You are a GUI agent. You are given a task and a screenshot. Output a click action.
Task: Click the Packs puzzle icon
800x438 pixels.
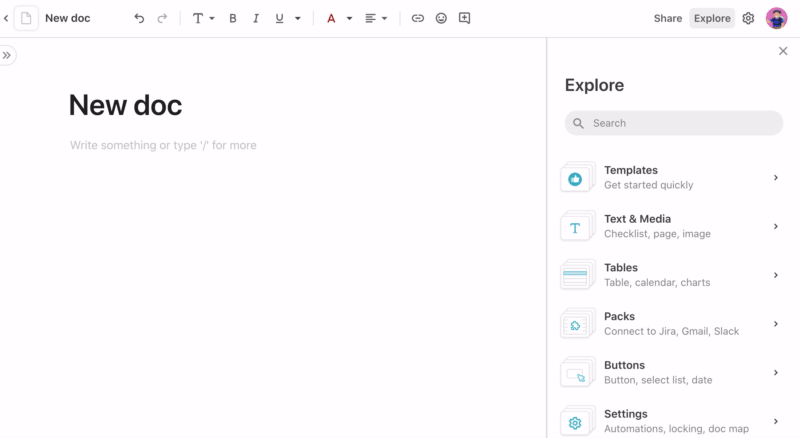(x=577, y=324)
